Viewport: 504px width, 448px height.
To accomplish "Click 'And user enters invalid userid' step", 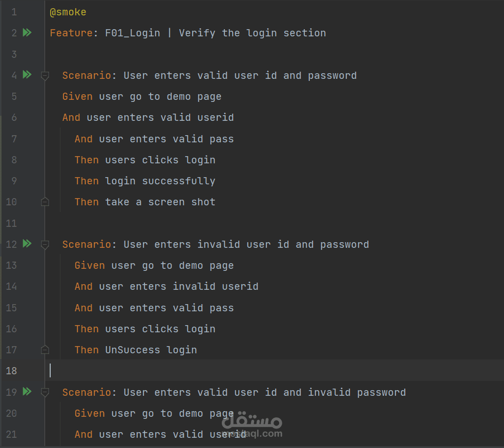I will [166, 287].
